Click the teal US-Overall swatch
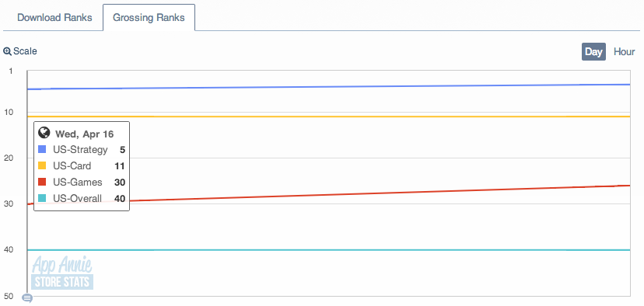The height and width of the screenshot is (306, 644). [42, 199]
